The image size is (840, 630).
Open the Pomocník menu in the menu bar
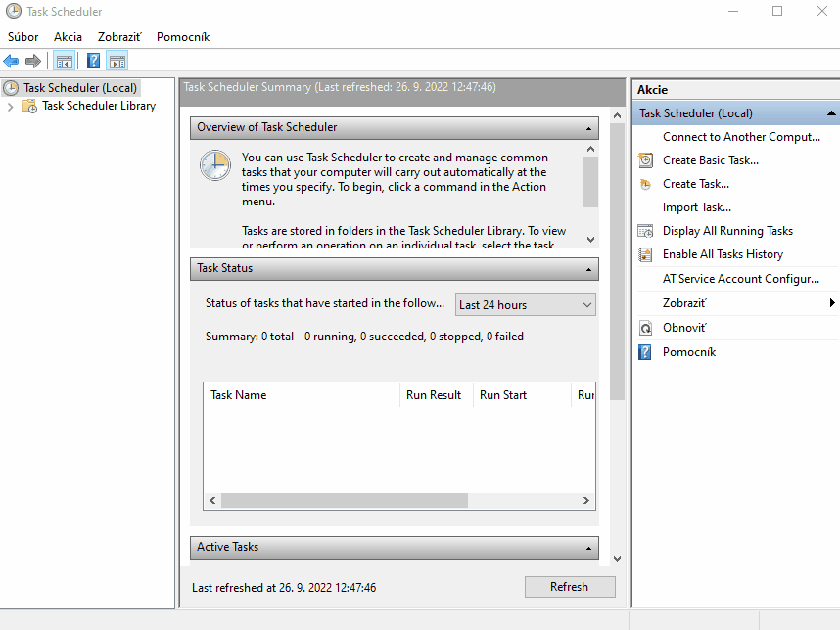[x=183, y=37]
